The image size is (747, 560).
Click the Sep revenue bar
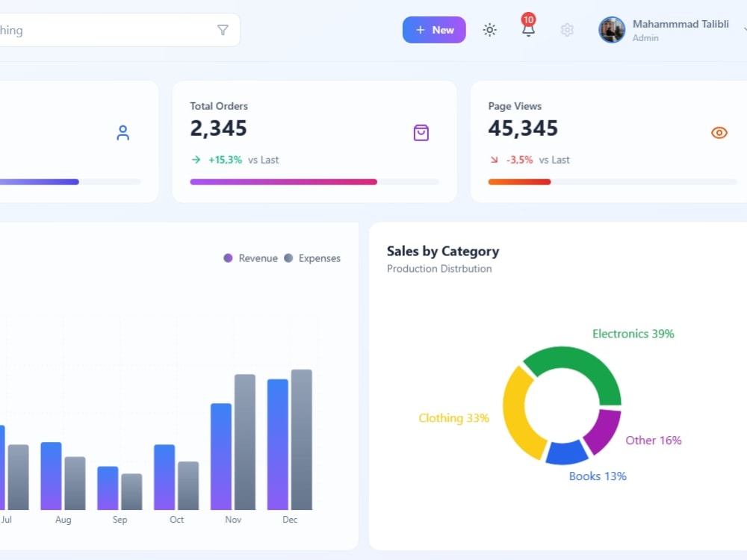(x=108, y=488)
